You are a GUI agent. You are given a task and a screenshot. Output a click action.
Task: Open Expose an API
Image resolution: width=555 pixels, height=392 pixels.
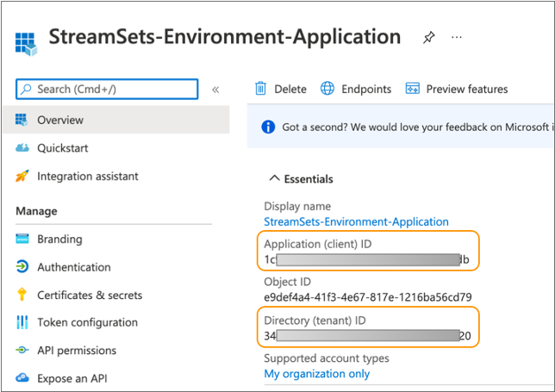pos(72,378)
